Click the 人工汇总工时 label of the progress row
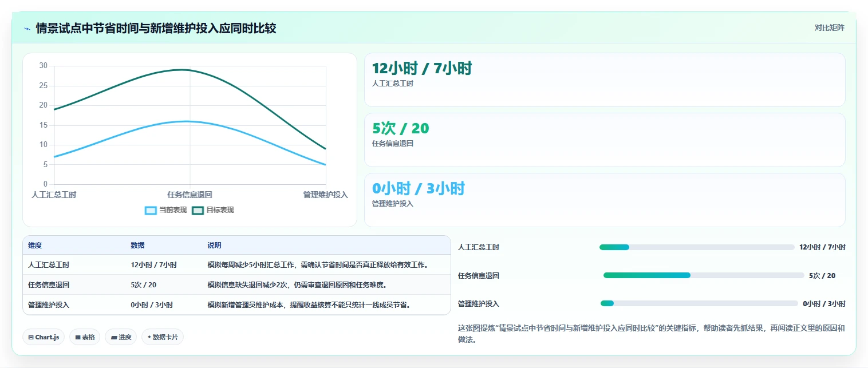Viewport: 868px width, 368px height. tap(479, 247)
